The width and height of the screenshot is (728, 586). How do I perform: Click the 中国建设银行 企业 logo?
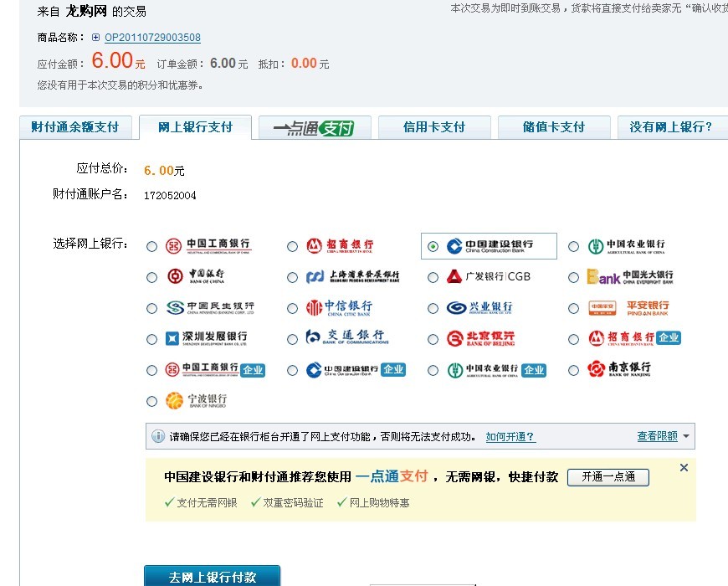coord(356,370)
